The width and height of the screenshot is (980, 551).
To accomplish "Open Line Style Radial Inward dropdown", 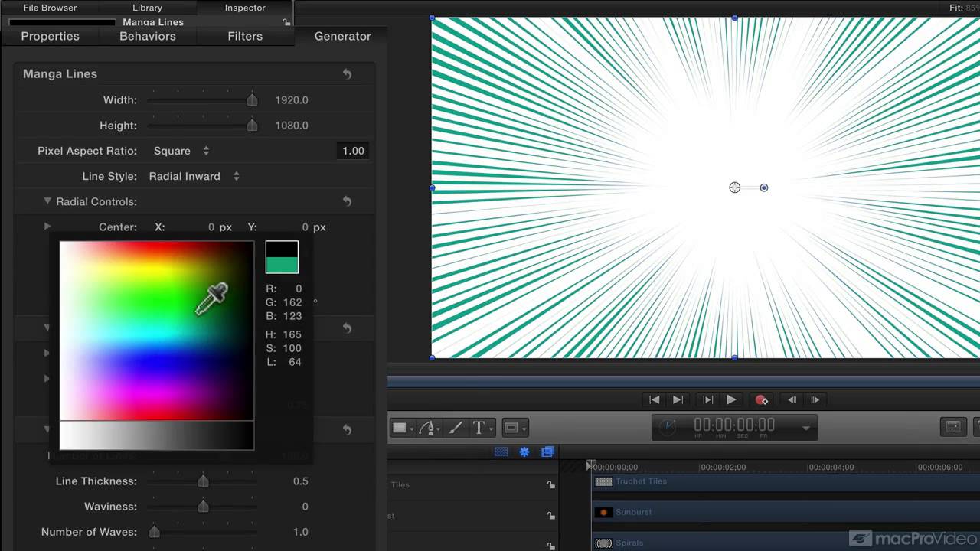I will (x=194, y=176).
